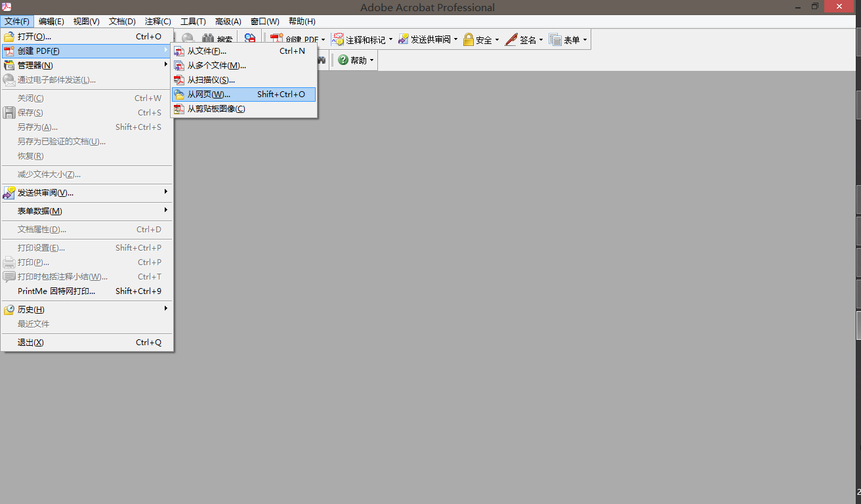861x504 pixels.
Task: Open the 签名 pen dropdown
Action: (524, 39)
